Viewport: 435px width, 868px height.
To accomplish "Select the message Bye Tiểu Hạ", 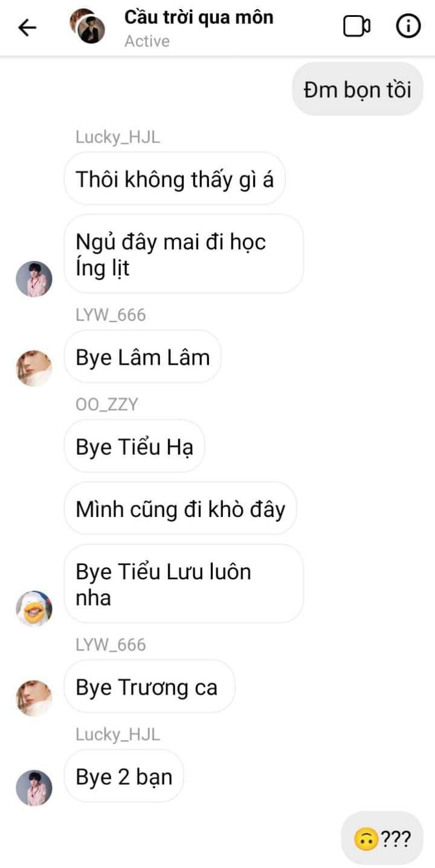I will [x=135, y=447].
